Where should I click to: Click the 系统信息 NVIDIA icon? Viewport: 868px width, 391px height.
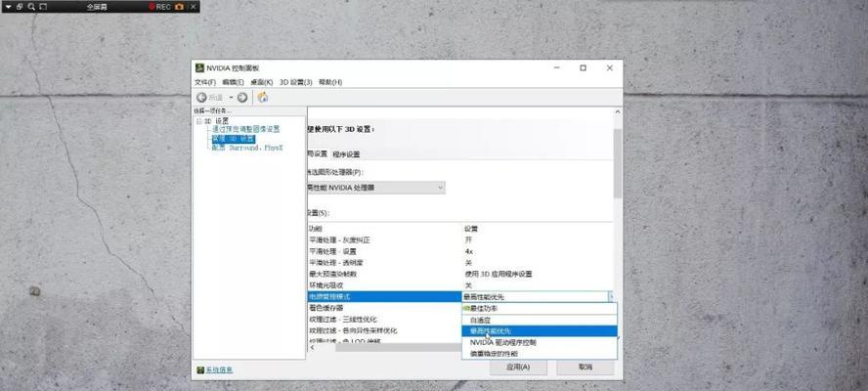click(x=200, y=369)
